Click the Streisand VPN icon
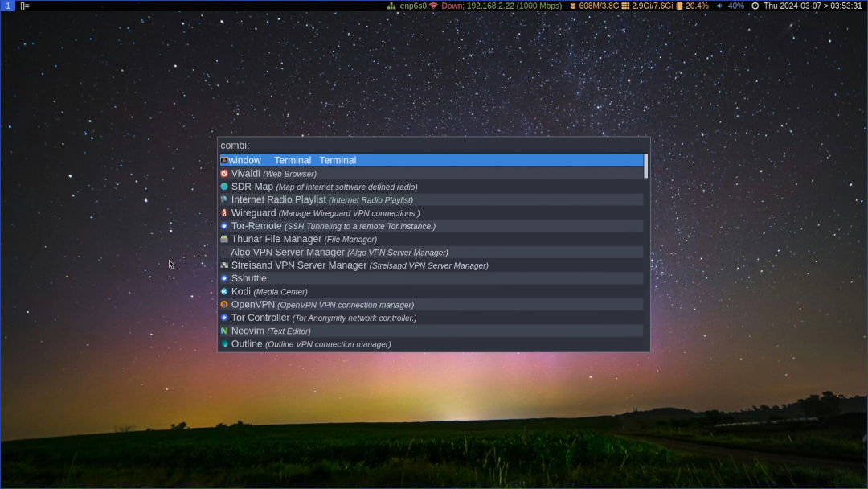Image resolution: width=868 pixels, height=489 pixels. click(224, 265)
